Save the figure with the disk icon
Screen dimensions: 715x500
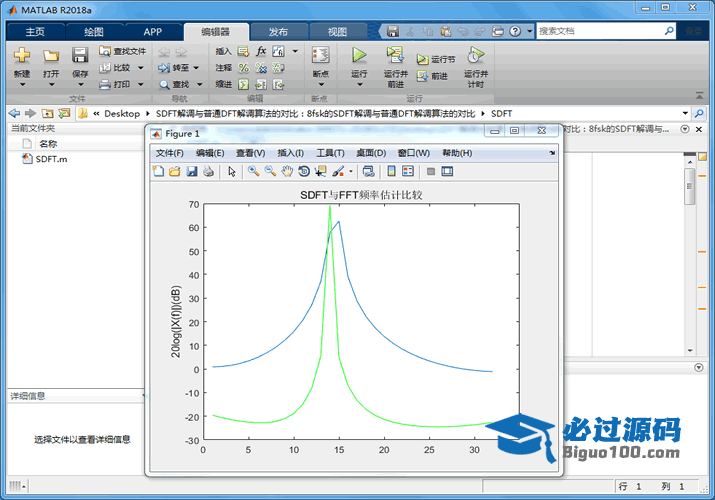(191, 171)
